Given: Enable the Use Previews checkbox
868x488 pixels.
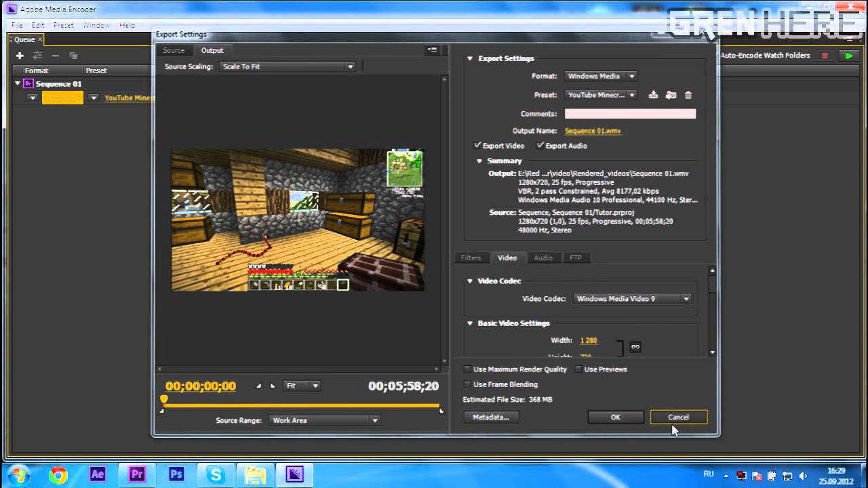Looking at the screenshot, I should (578, 369).
